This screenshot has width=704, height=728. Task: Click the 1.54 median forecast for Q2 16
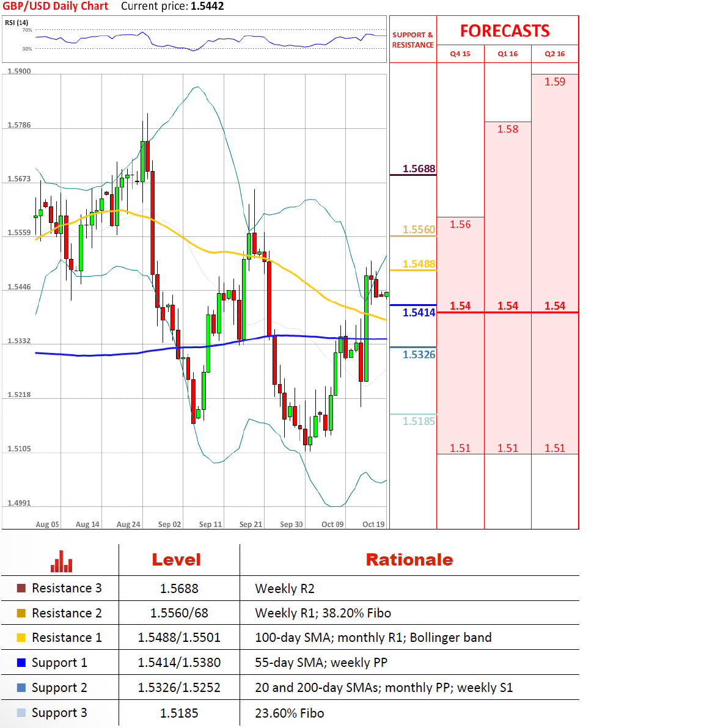tap(555, 306)
